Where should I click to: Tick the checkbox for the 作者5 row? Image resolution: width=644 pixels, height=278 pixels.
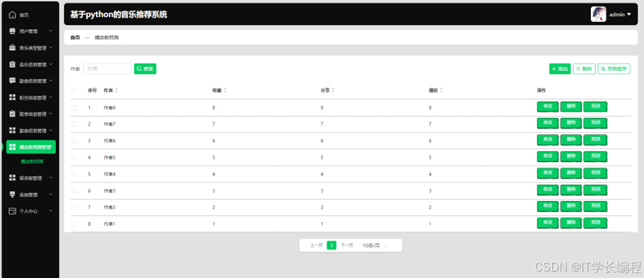coord(74,157)
